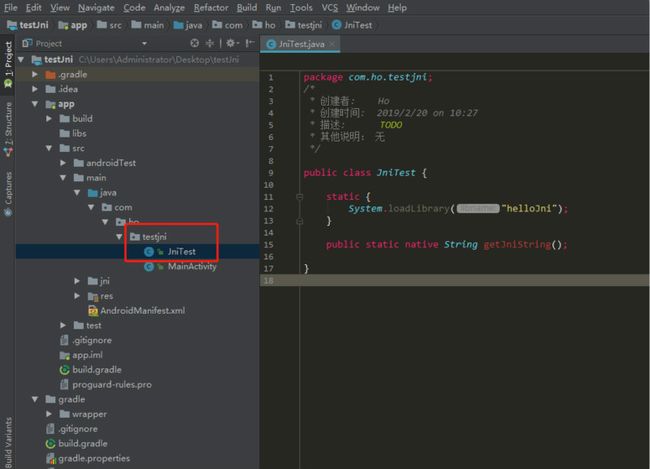The width and height of the screenshot is (650, 469).
Task: Open the VCS menu
Action: coord(330,7)
